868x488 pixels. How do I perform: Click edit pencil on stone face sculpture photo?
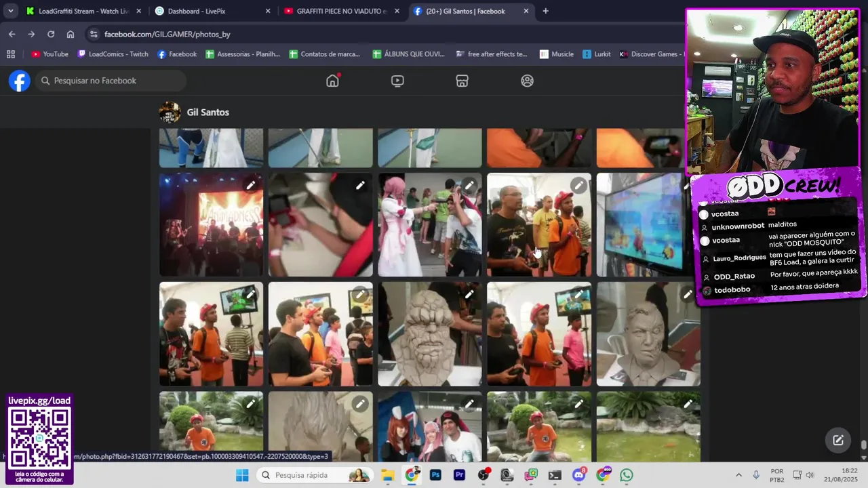pos(469,294)
